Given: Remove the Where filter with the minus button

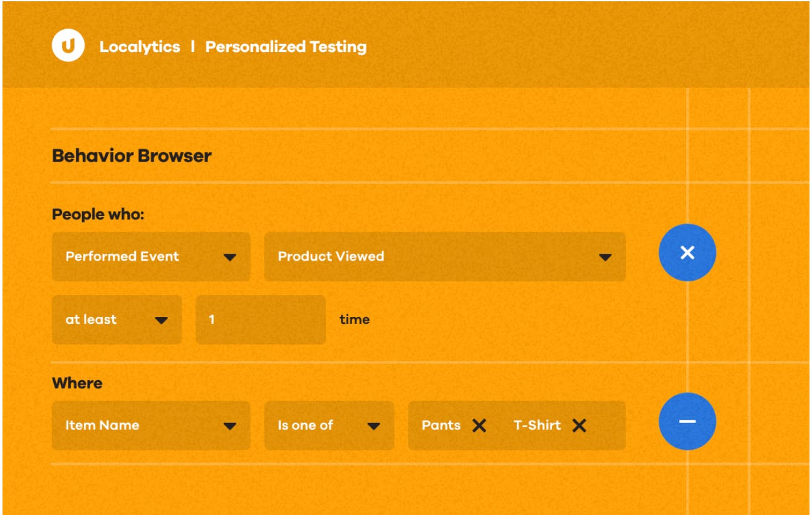Looking at the screenshot, I should point(687,421).
